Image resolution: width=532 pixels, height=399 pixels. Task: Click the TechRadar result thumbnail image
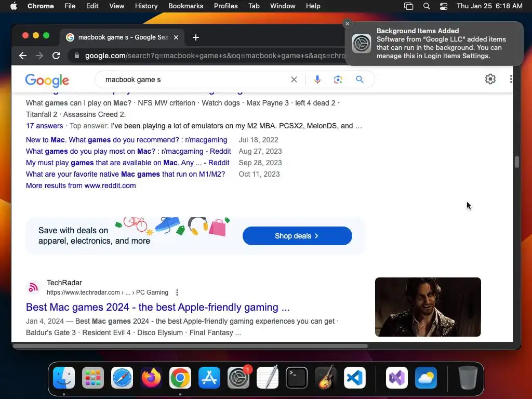coord(428,307)
